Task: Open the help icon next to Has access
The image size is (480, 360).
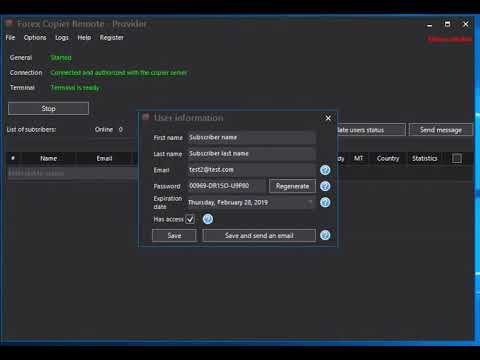Action: [x=208, y=219]
